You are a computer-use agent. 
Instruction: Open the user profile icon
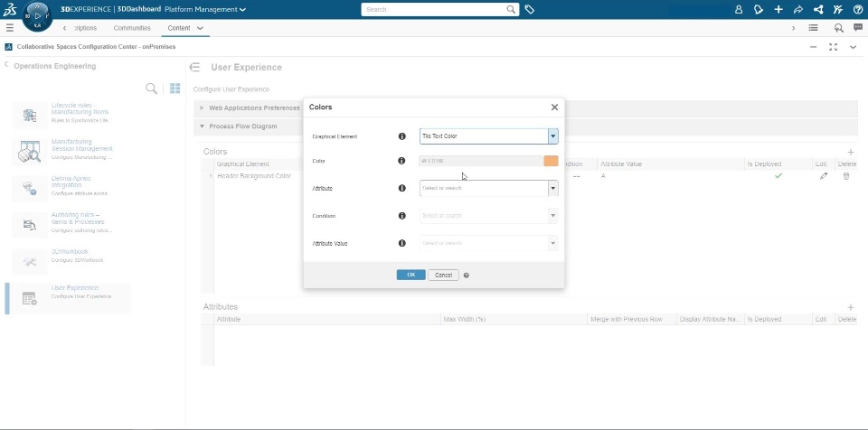pos(739,9)
